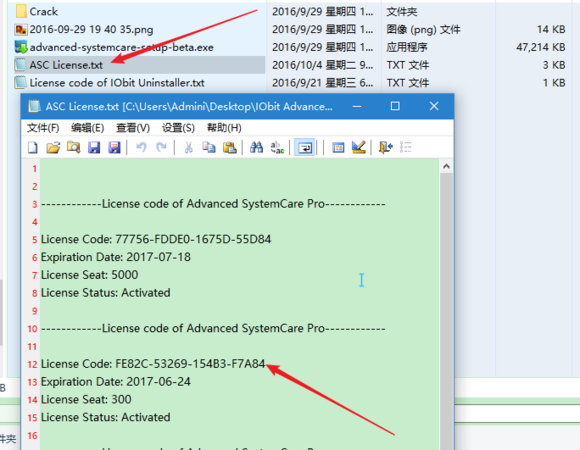Image resolution: width=580 pixels, height=450 pixels.
Task: Click the Open file folder icon
Action: pyautogui.click(x=53, y=148)
